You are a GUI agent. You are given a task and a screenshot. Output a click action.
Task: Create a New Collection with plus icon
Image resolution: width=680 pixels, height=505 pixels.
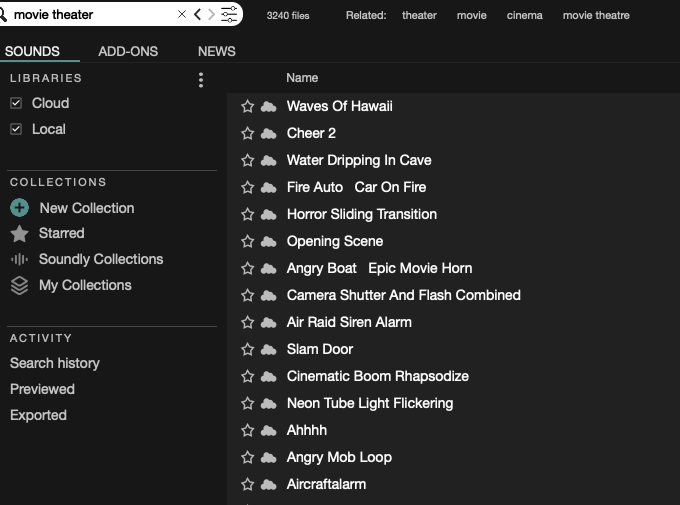pos(20,208)
